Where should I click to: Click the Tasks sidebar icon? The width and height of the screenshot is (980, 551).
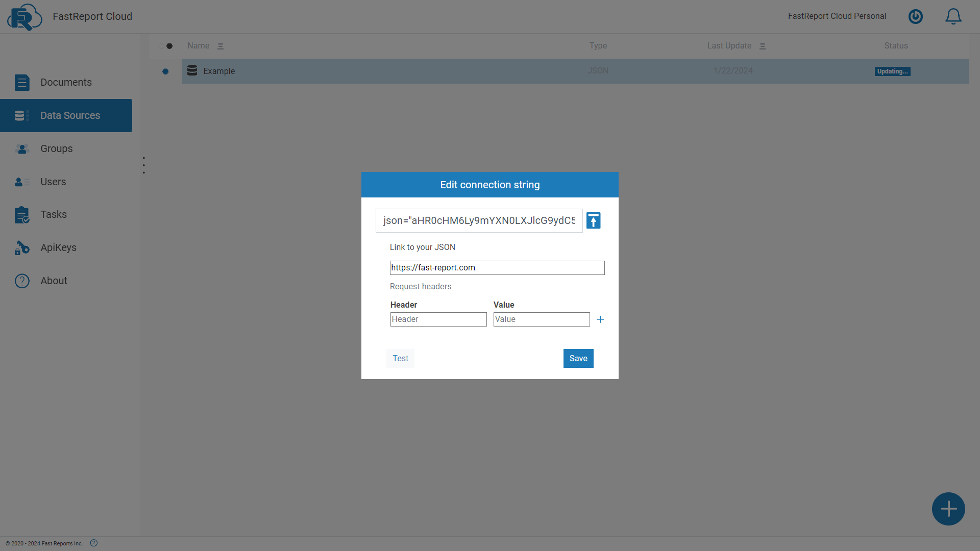(22, 214)
